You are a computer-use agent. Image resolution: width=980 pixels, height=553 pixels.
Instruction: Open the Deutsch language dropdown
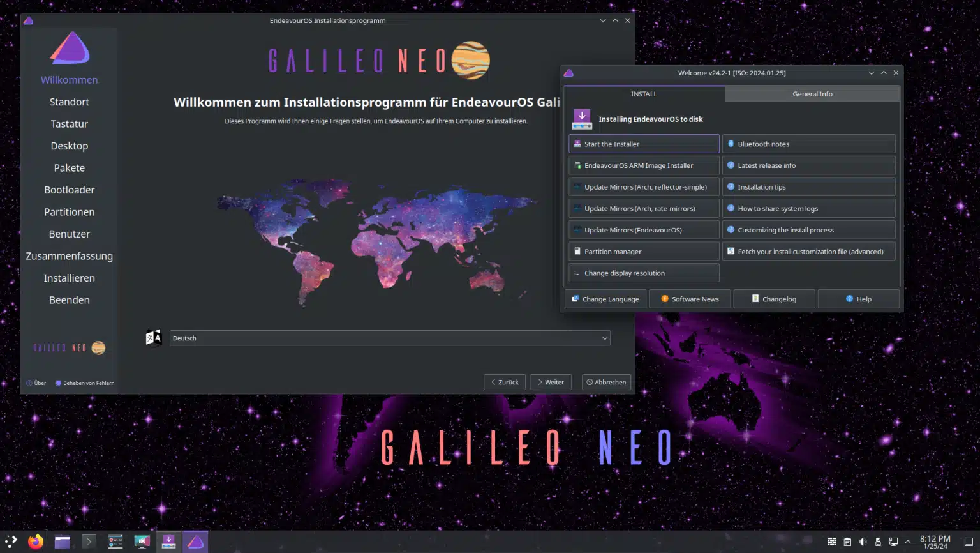tap(390, 338)
